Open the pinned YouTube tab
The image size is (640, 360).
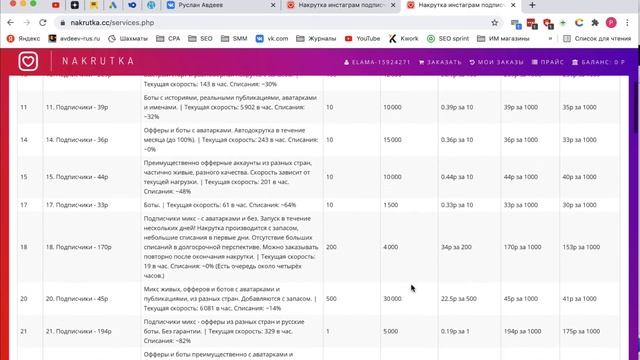(56, 5)
